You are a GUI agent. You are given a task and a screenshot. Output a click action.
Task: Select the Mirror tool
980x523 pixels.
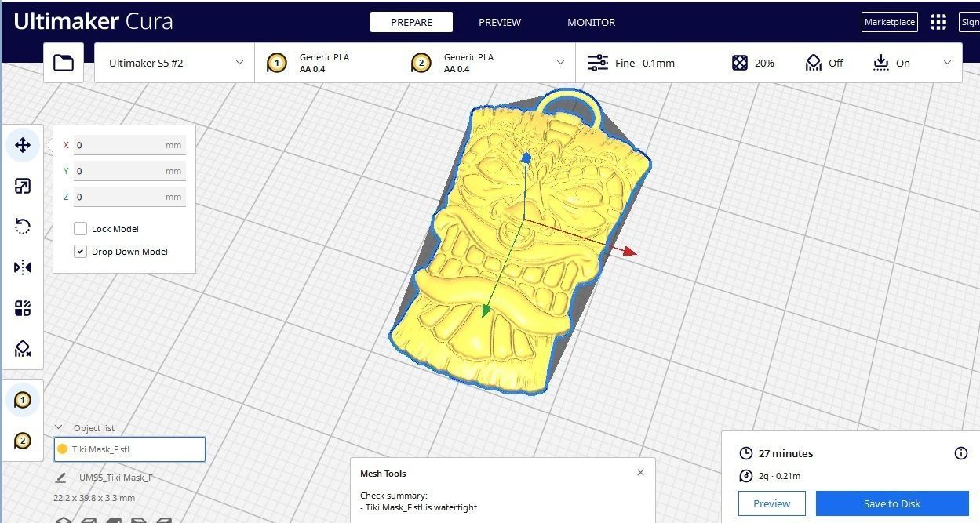[x=23, y=267]
